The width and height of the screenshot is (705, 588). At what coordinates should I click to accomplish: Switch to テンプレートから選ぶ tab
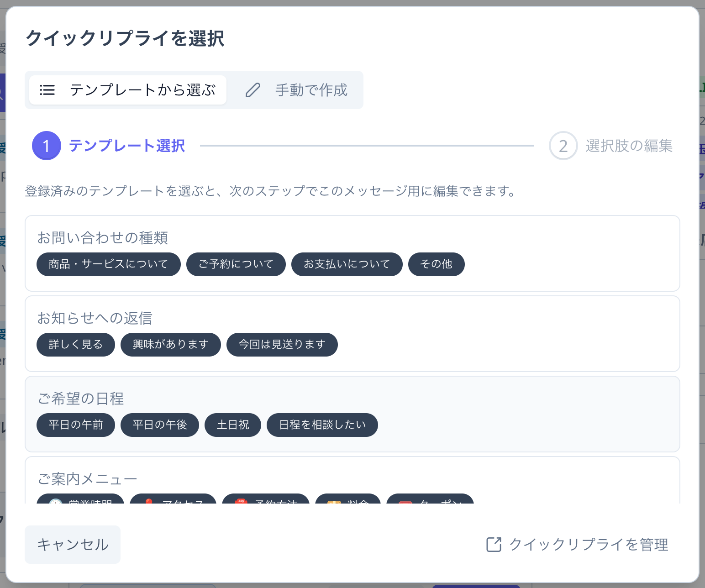[x=128, y=90]
